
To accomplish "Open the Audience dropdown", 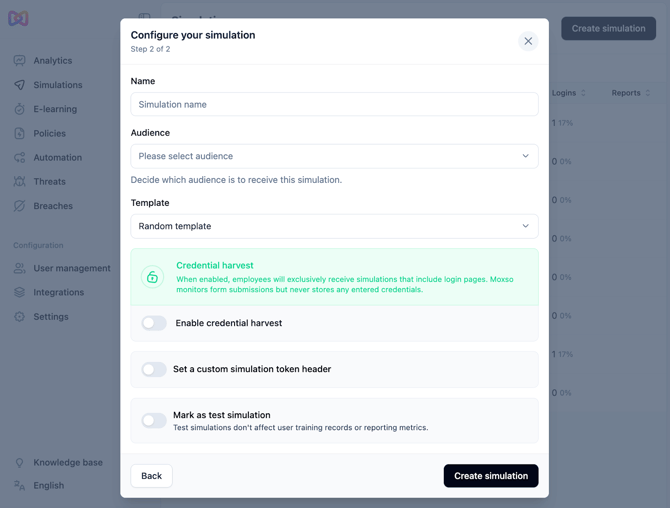I will click(x=334, y=156).
